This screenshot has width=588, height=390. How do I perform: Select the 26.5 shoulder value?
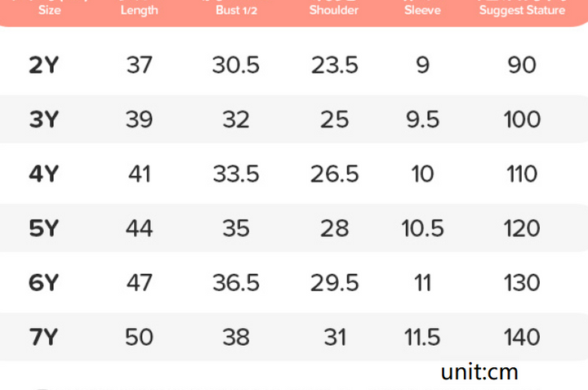pos(335,174)
